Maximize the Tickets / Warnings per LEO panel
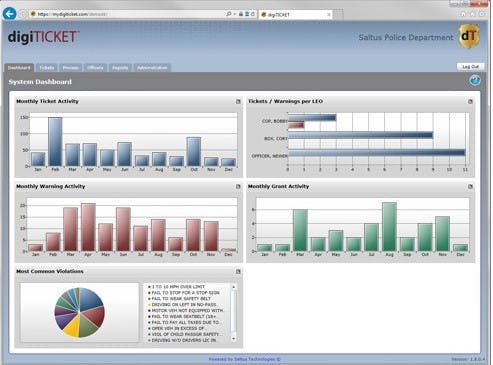The width and height of the screenshot is (493, 365). tap(470, 101)
